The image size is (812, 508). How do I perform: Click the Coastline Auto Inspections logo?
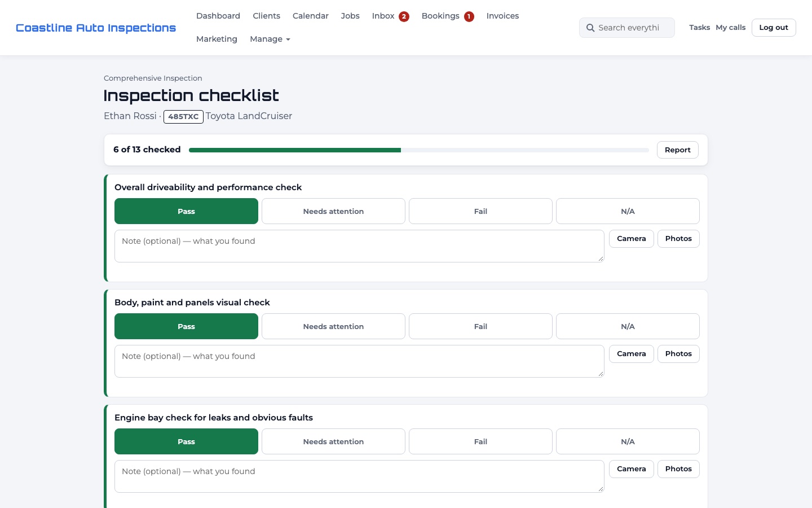96,28
